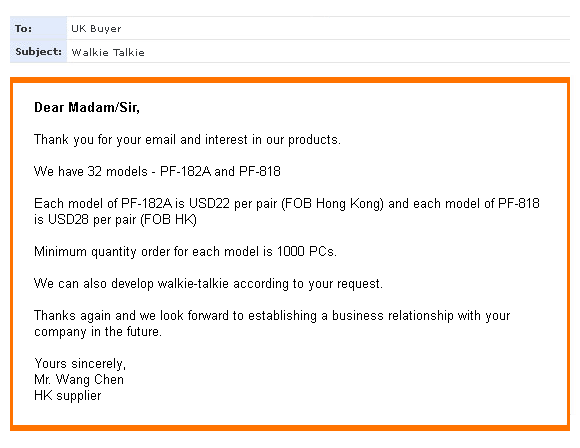Click the Dear Madam/Sir greeting line
The width and height of the screenshot is (580, 448).
(87, 108)
